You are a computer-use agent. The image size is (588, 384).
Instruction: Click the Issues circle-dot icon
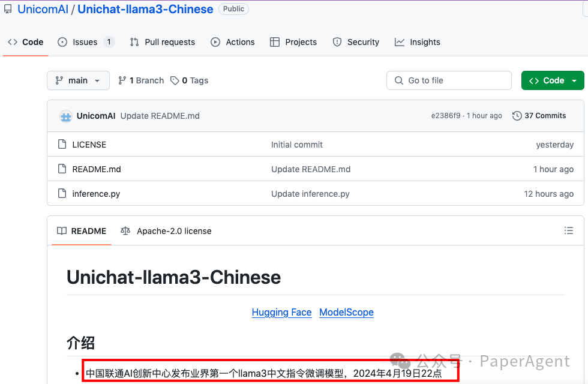(62, 42)
